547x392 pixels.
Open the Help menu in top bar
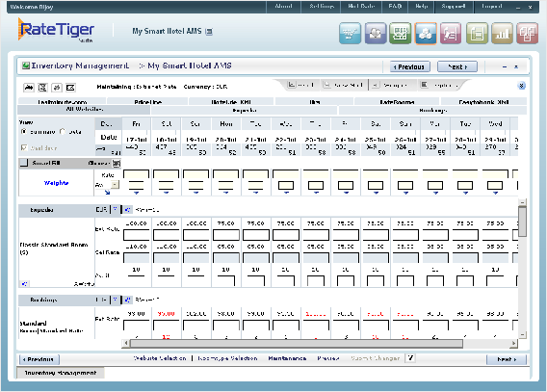click(422, 7)
